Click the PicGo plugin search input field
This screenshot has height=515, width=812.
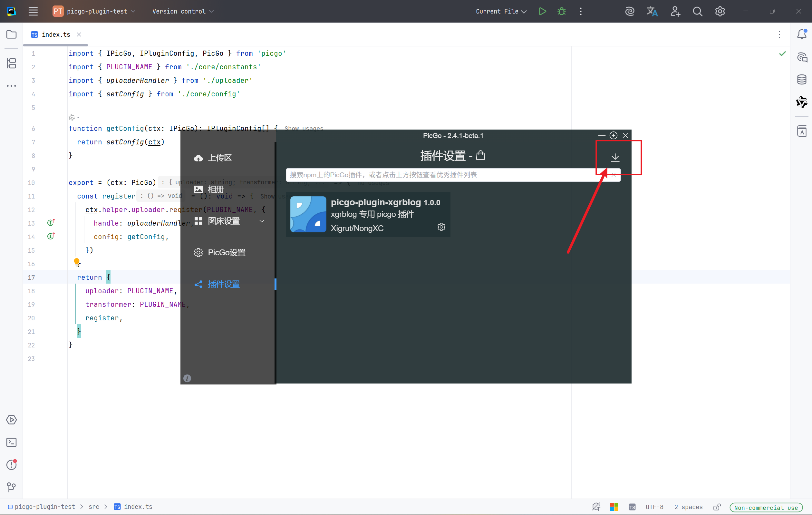453,175
